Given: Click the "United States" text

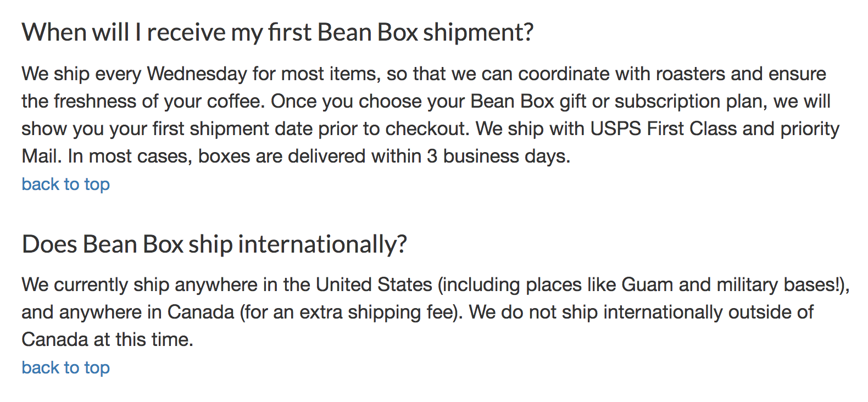Looking at the screenshot, I should (x=374, y=284).
